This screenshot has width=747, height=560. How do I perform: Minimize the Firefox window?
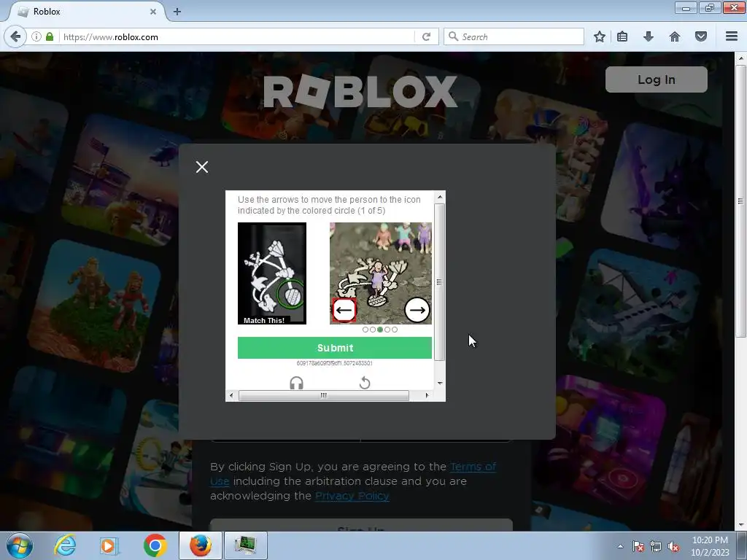686,8
